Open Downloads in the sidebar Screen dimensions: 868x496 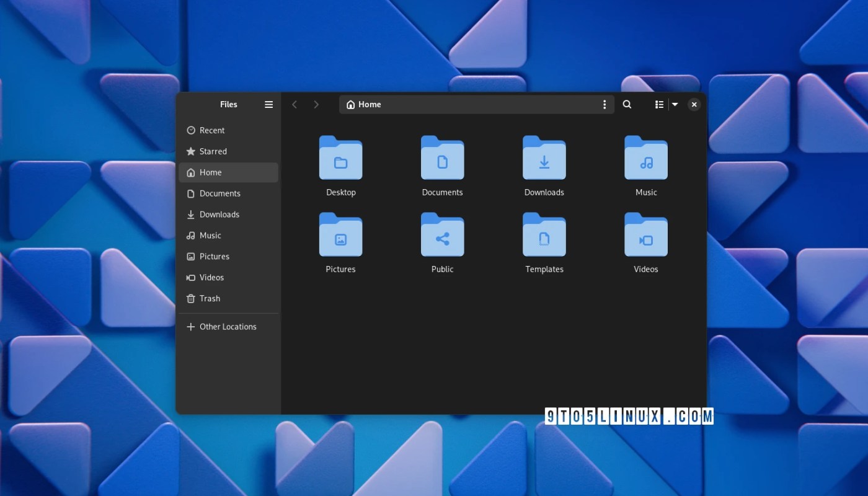tap(228, 215)
